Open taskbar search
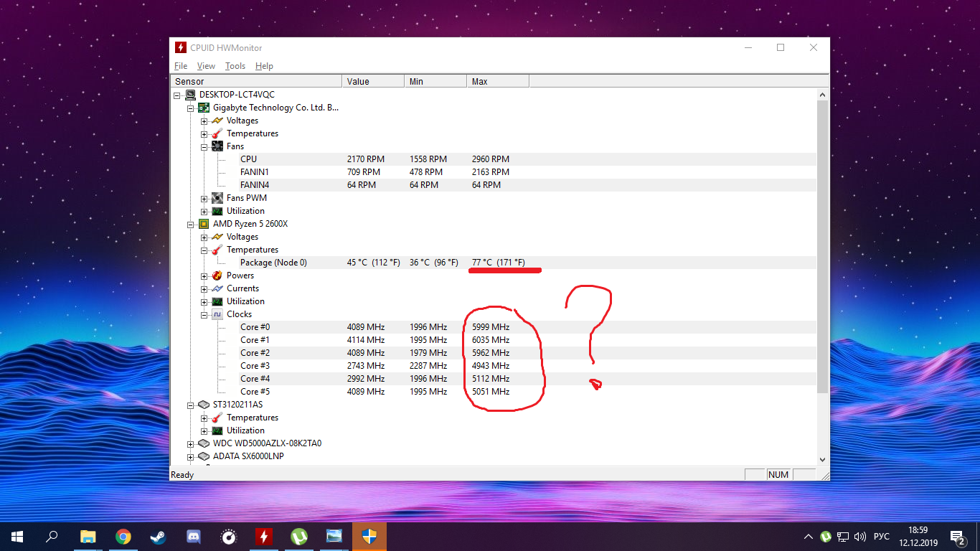Image resolution: width=980 pixels, height=551 pixels. [x=52, y=537]
